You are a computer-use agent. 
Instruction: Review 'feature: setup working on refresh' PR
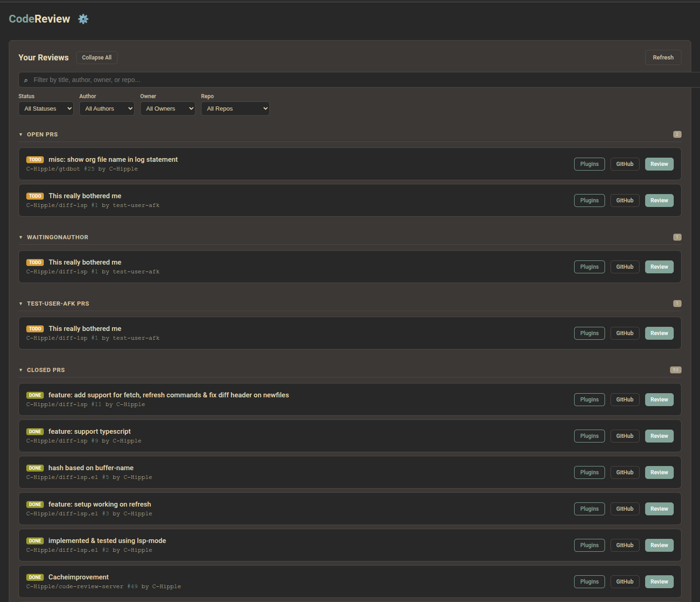click(659, 509)
